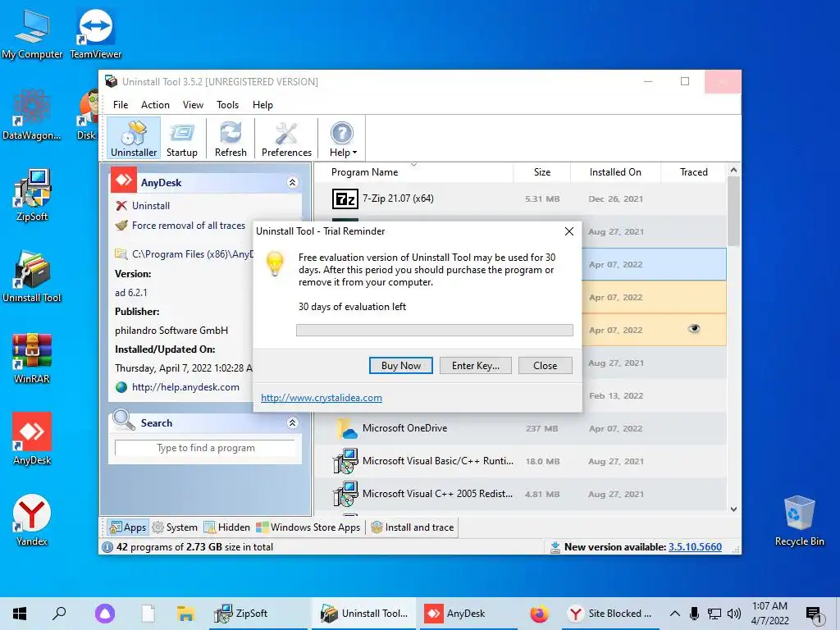
Task: Open the crystalidea.com link
Action: [x=322, y=398]
